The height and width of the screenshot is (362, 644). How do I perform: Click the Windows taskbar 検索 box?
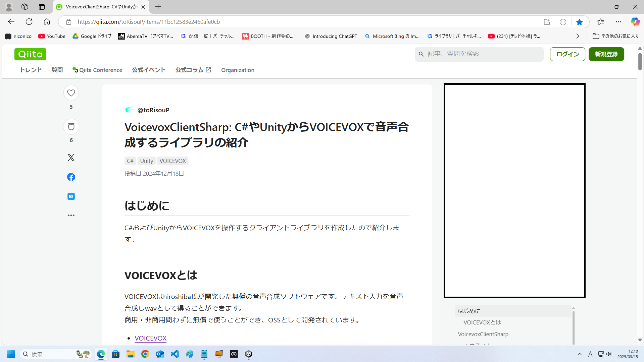[x=56, y=354]
